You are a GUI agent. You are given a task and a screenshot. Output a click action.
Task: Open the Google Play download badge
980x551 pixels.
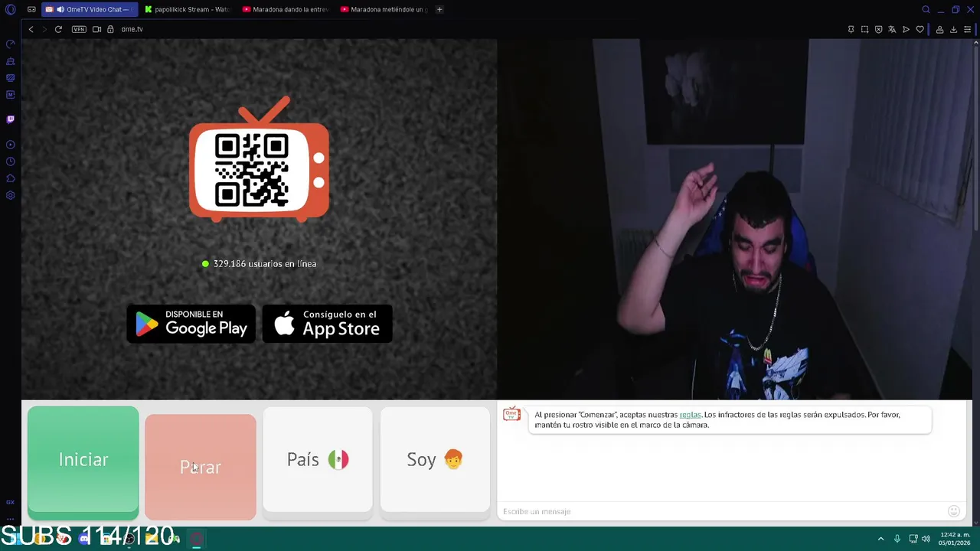(x=191, y=324)
